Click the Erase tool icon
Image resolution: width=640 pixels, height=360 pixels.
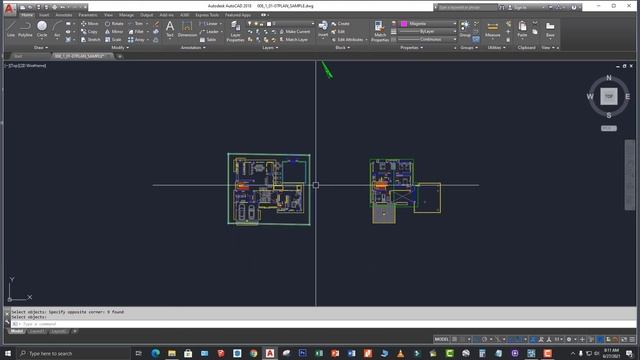pos(156,24)
